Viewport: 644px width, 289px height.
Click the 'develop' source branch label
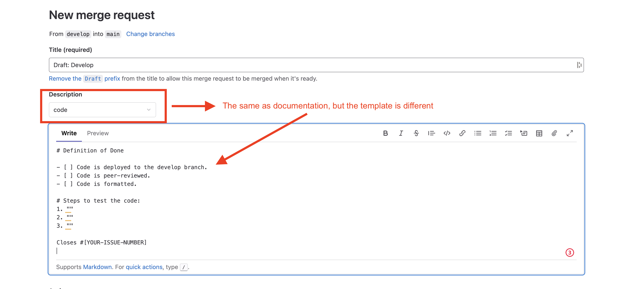(78, 34)
